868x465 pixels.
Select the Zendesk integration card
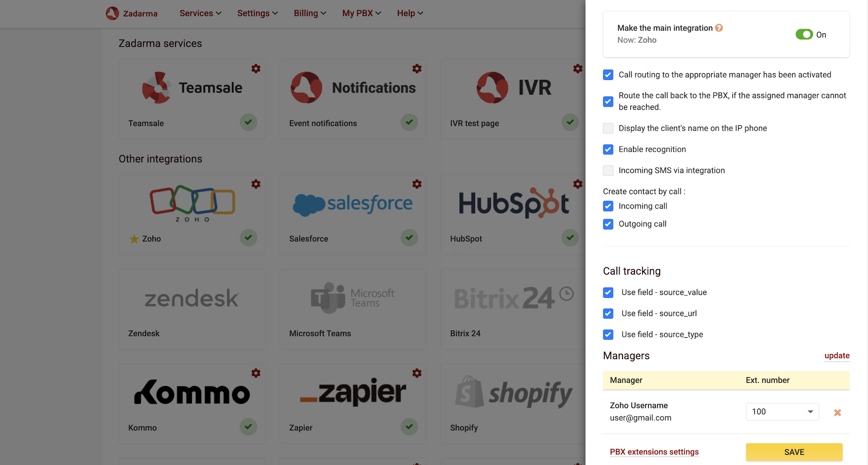click(192, 309)
